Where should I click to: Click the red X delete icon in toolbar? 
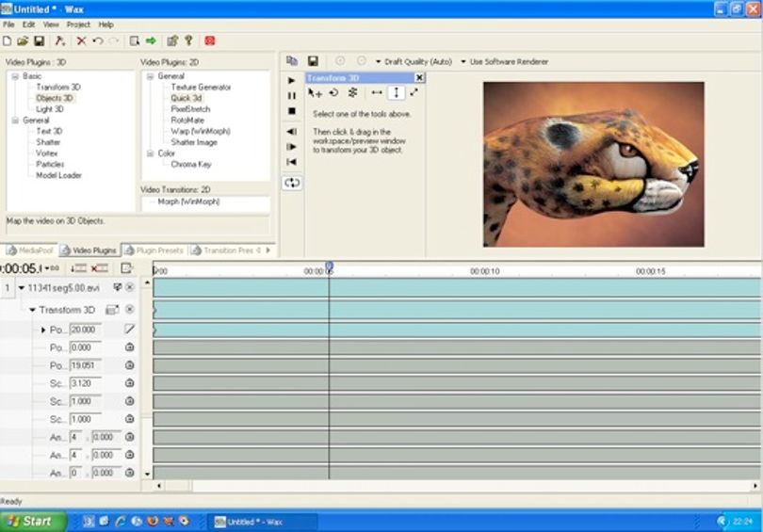click(x=81, y=40)
